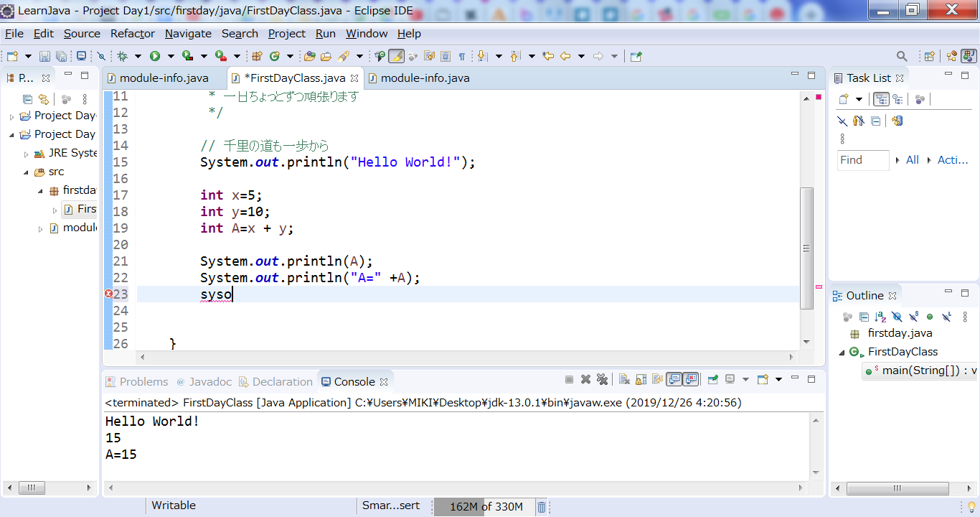Click the Clear Console icon
Viewport: 980px width, 517px height.
pyautogui.click(x=624, y=380)
